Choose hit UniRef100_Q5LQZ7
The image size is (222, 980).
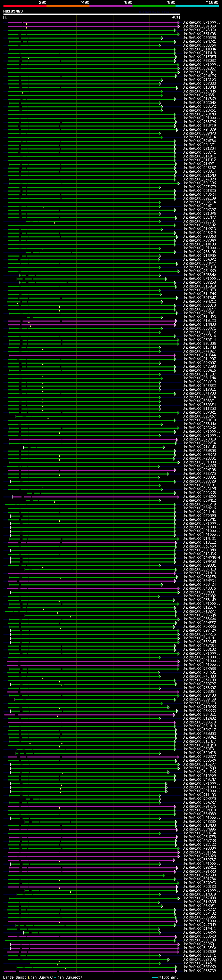point(199,72)
